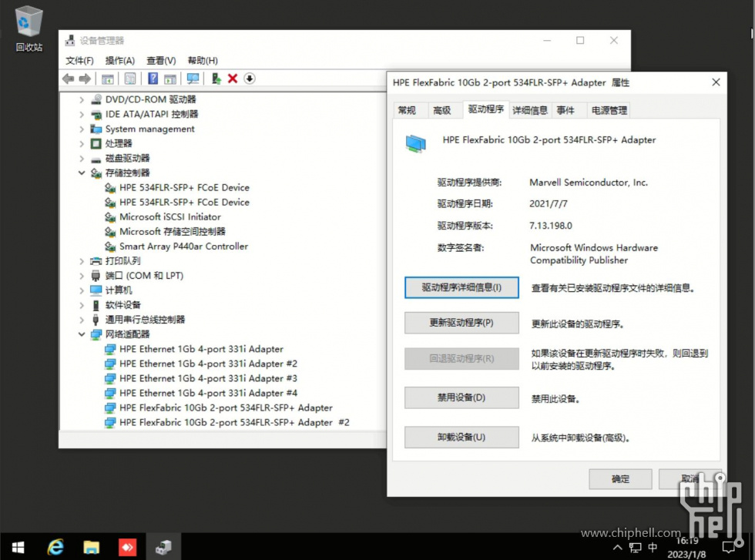The image size is (755, 560).
Task: Click the forward arrow in Device Manager toolbar
Action: [x=85, y=79]
